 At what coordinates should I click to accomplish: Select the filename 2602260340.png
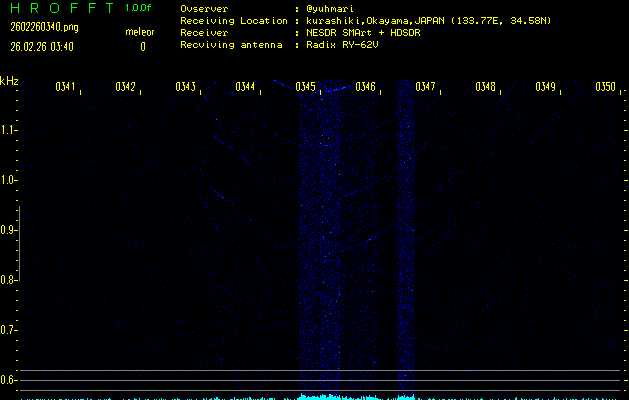coord(44,27)
